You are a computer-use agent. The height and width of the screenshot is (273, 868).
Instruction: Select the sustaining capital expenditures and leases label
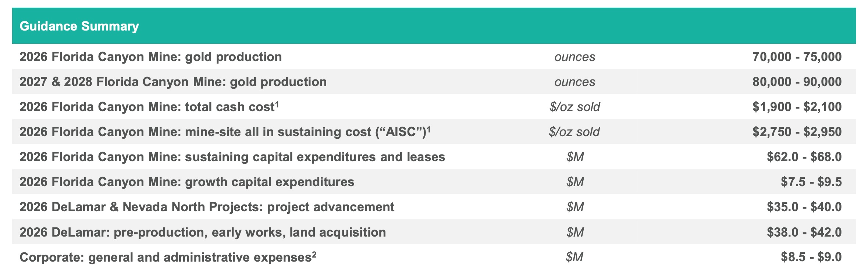click(232, 157)
